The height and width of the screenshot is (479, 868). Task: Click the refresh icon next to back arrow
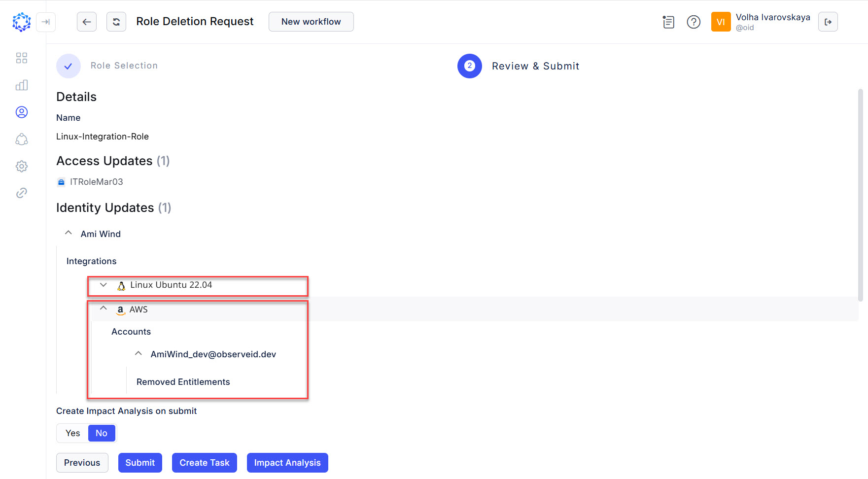[x=116, y=22]
